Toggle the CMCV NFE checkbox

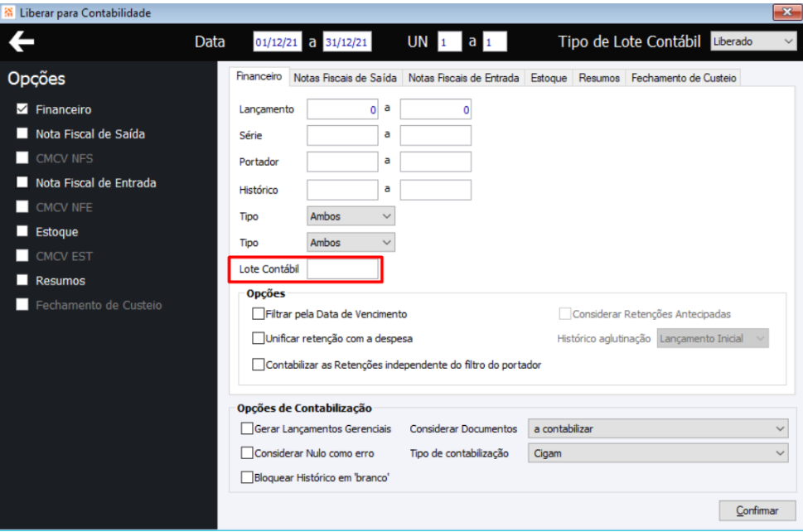(22, 207)
